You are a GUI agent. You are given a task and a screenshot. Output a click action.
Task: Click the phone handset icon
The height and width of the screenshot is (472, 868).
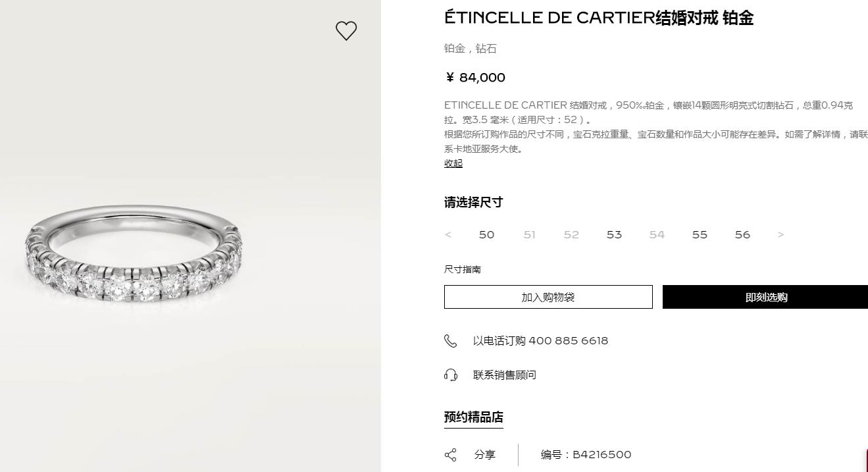[x=451, y=341]
